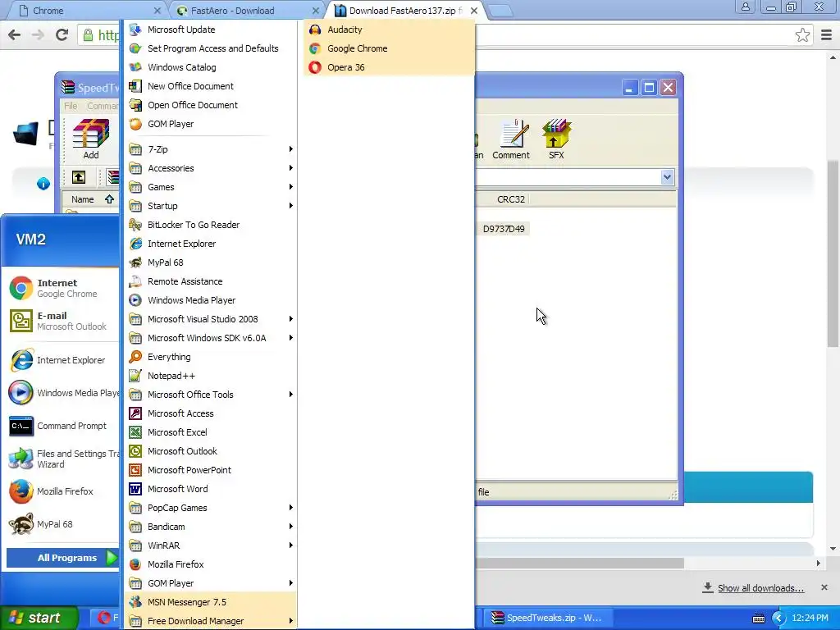Click Chrome back navigation arrow

pyautogui.click(x=15, y=35)
